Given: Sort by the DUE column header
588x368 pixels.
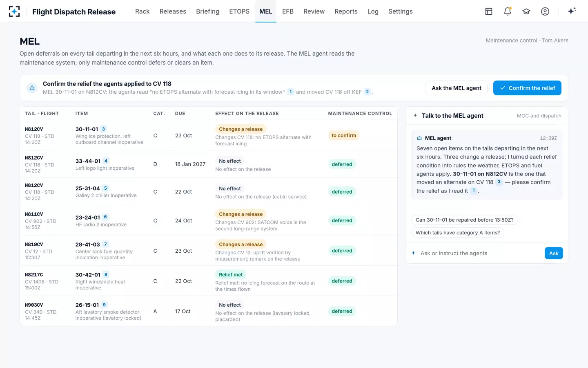Looking at the screenshot, I should (180, 114).
